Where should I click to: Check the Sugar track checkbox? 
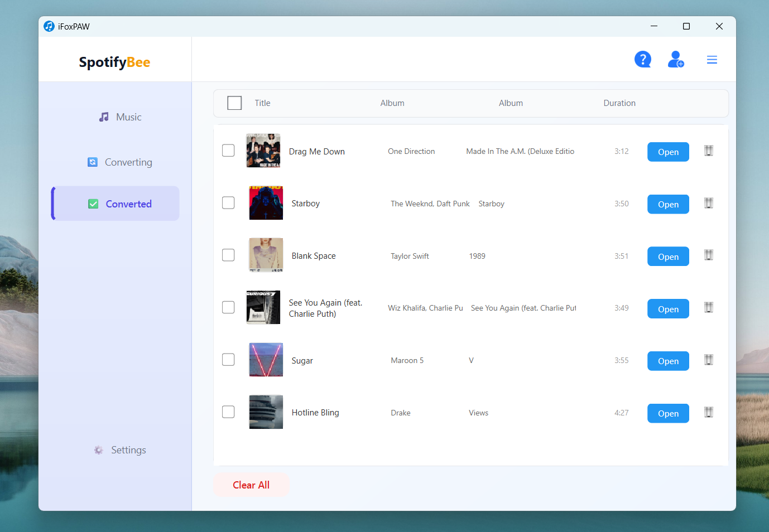[228, 359]
